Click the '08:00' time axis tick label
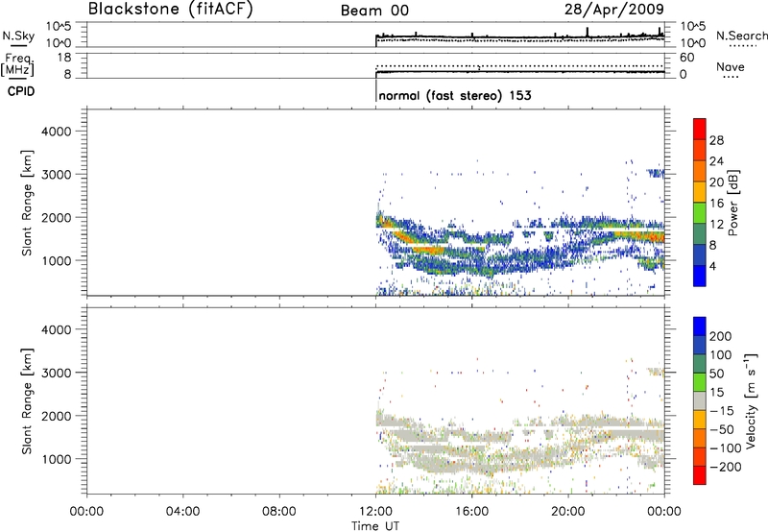 pyautogui.click(x=279, y=512)
